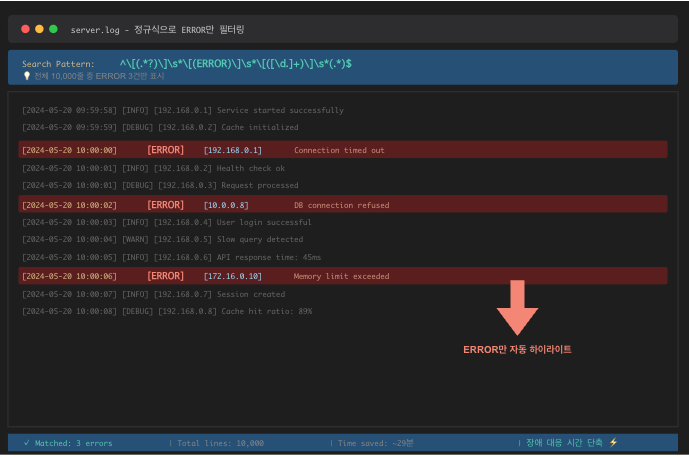Screen dimensions: 689x457
Task: Click the checkmark icon beside Matched: 3 errors
Action: click(26, 442)
